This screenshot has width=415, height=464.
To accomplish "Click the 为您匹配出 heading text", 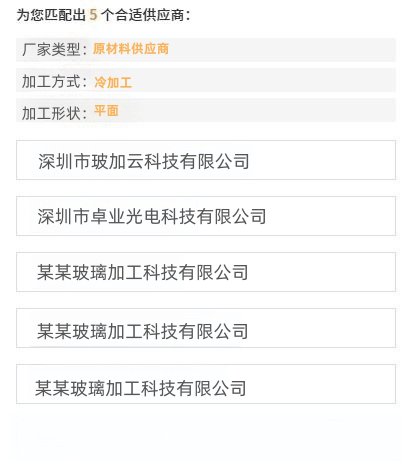I will (x=51, y=15).
